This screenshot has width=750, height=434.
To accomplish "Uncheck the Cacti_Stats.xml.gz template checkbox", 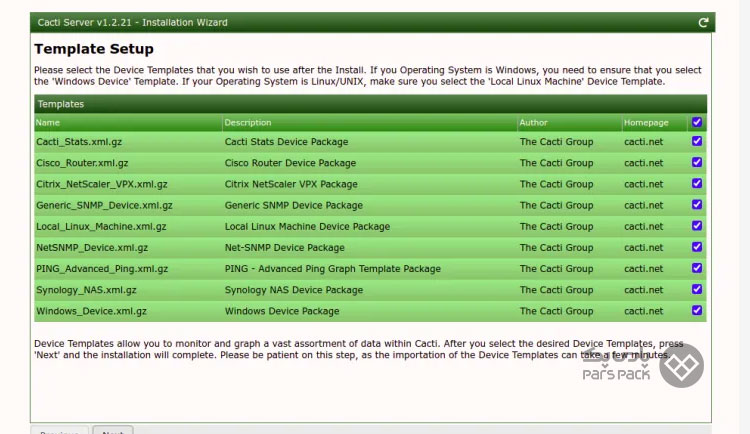I will point(697,141).
